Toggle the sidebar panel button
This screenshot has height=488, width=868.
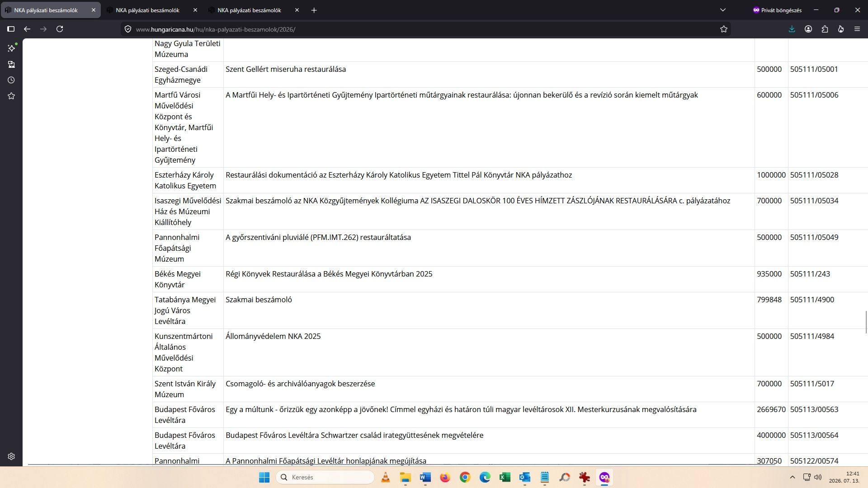click(x=11, y=29)
